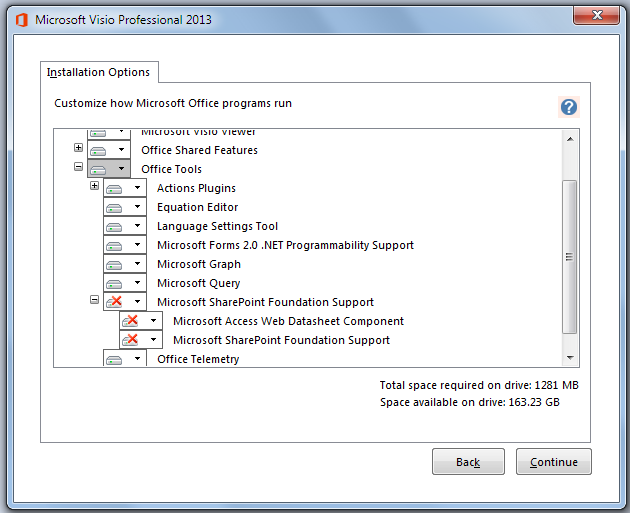Click the not-available icon beside the minus box

114,302
